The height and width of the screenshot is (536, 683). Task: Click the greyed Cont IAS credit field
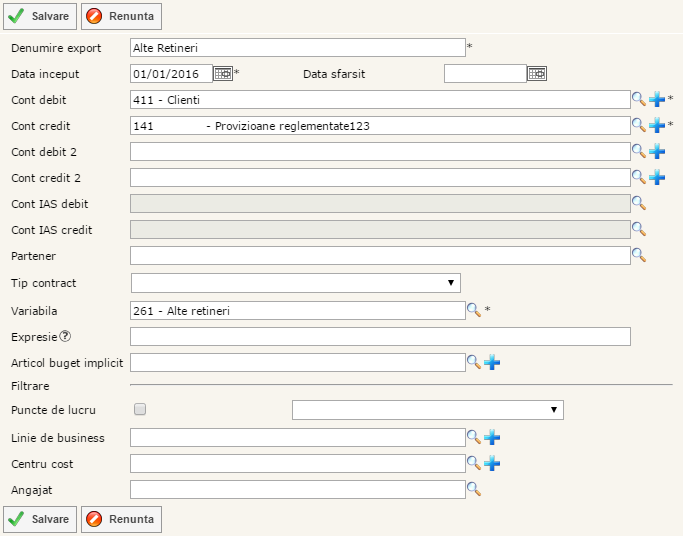380,229
